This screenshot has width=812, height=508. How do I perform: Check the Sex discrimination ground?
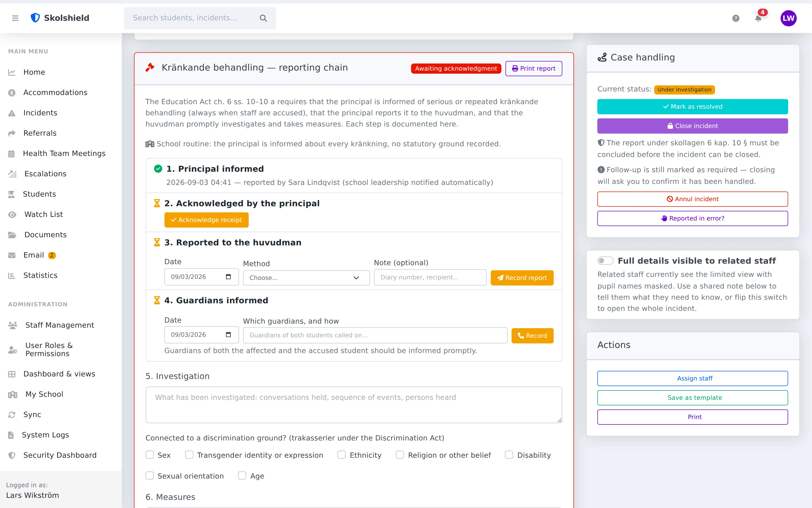point(150,455)
